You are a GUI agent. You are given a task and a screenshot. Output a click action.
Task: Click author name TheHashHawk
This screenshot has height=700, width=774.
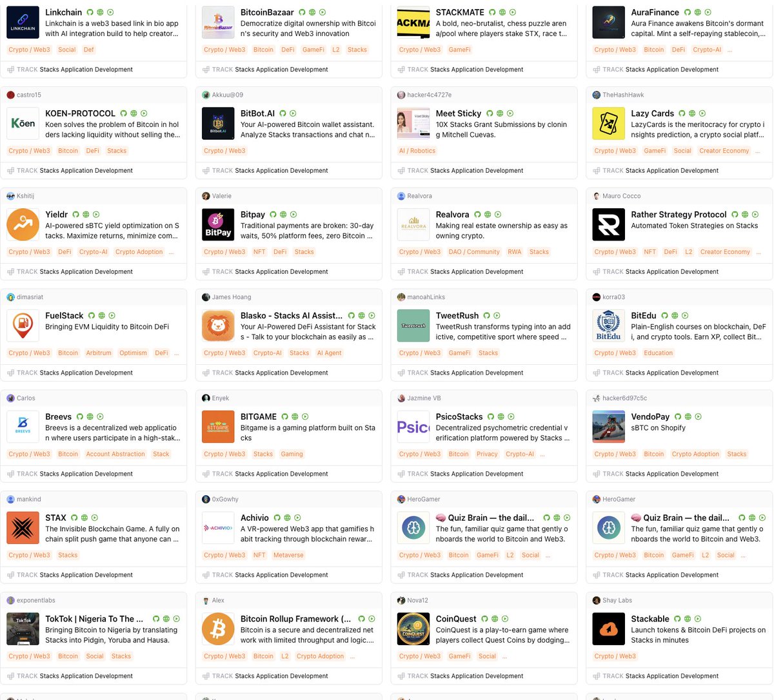click(x=623, y=95)
